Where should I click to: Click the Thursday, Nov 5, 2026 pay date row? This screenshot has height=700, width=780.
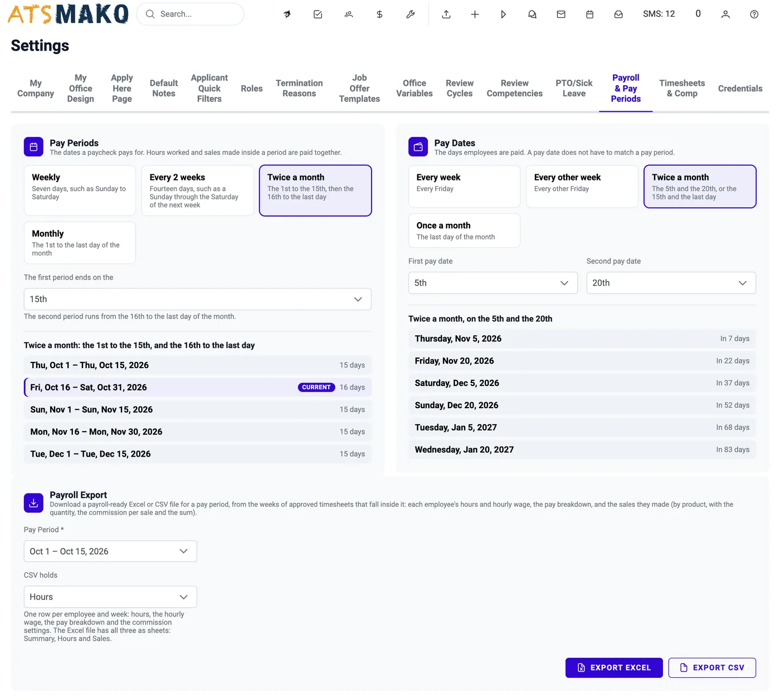[x=582, y=339]
